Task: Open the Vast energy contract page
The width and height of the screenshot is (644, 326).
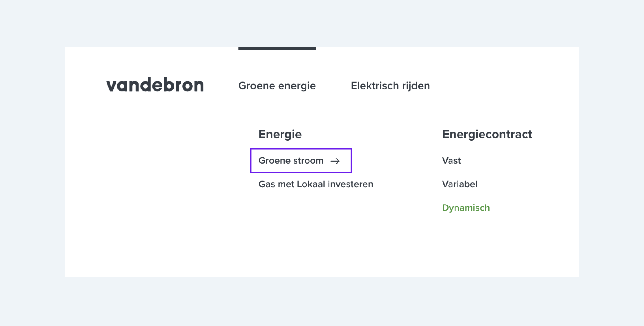Action: coord(451,161)
